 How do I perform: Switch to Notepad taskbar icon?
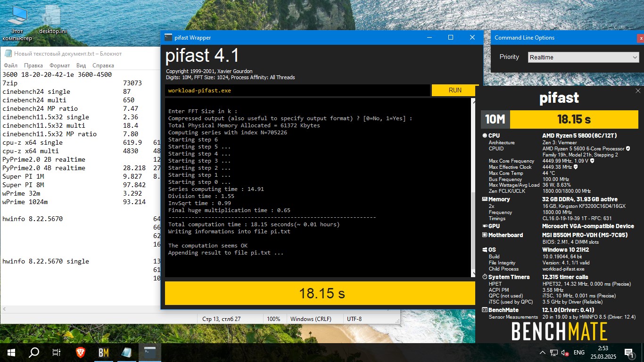[x=126, y=352]
